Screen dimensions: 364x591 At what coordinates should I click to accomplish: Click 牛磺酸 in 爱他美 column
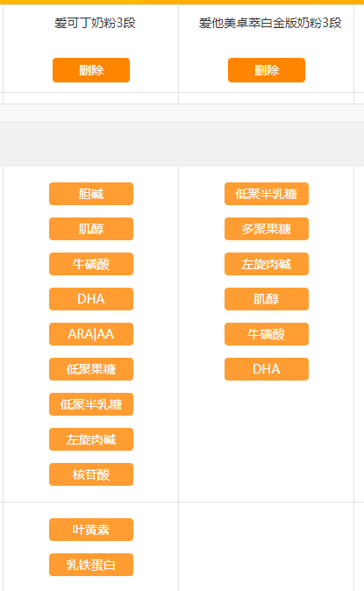tap(267, 334)
